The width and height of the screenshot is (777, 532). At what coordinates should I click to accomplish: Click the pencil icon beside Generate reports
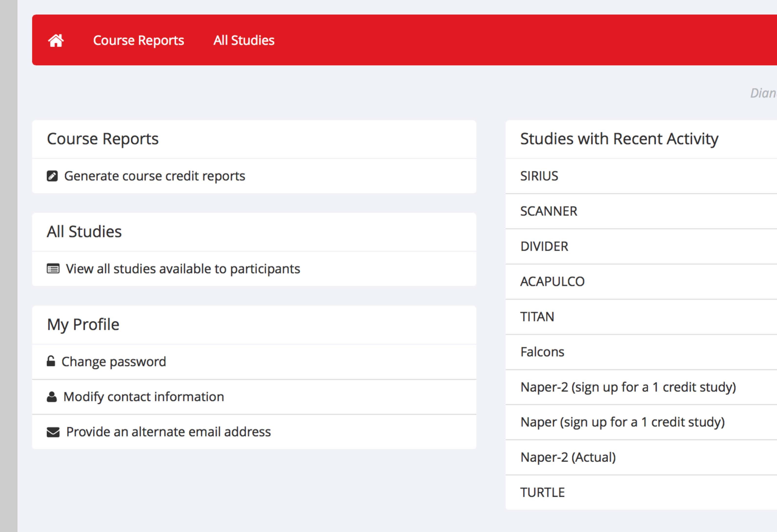click(52, 176)
